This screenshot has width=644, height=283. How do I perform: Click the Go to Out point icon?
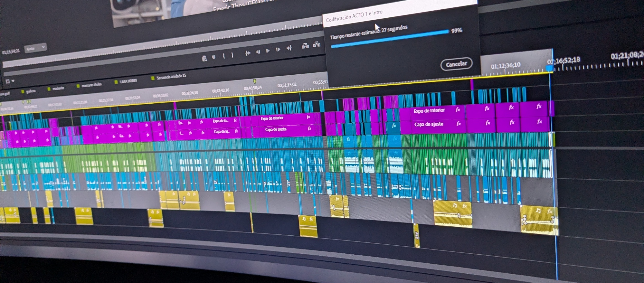click(289, 48)
